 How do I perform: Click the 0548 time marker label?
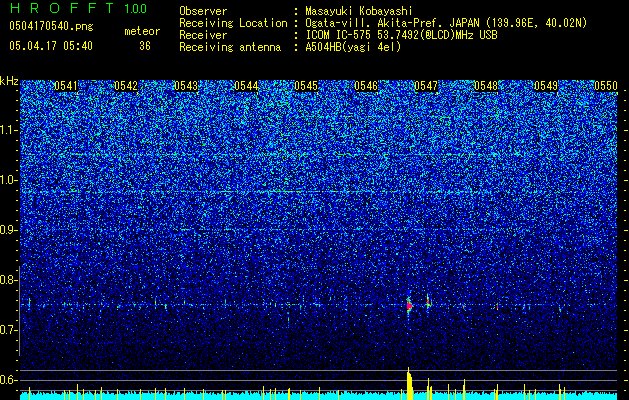pos(486,86)
